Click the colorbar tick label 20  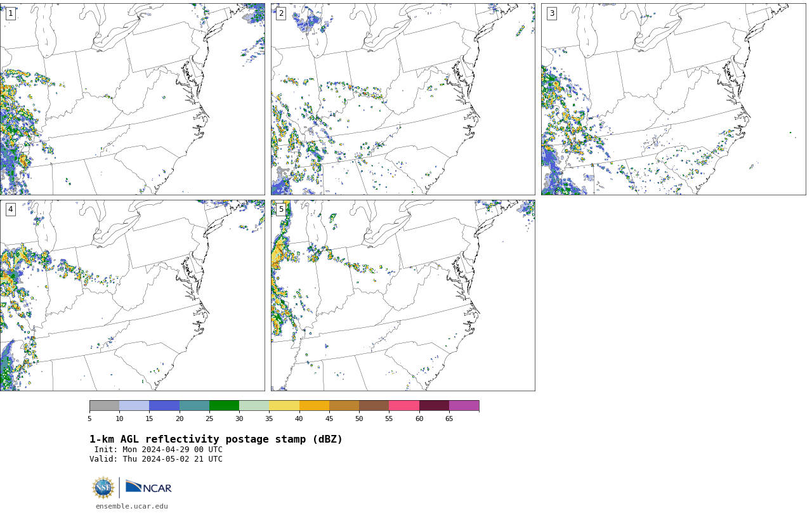coord(180,419)
